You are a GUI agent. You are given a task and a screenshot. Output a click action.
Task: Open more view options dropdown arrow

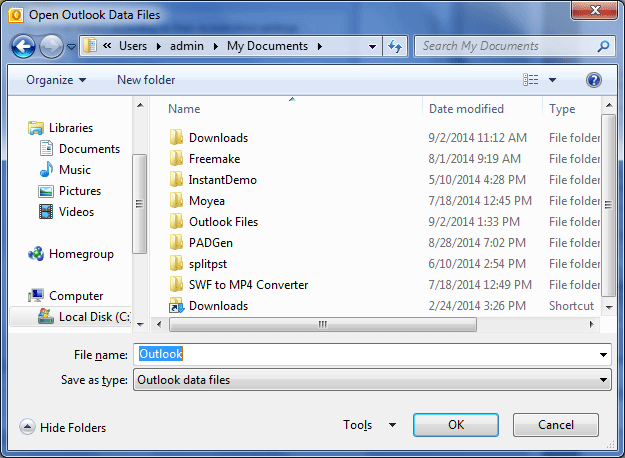(x=552, y=80)
